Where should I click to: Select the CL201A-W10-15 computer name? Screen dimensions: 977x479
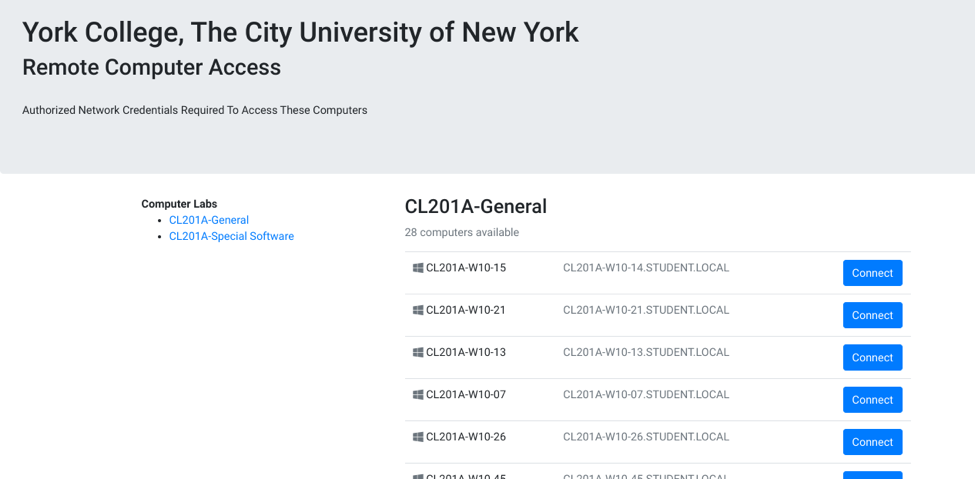[x=466, y=268]
